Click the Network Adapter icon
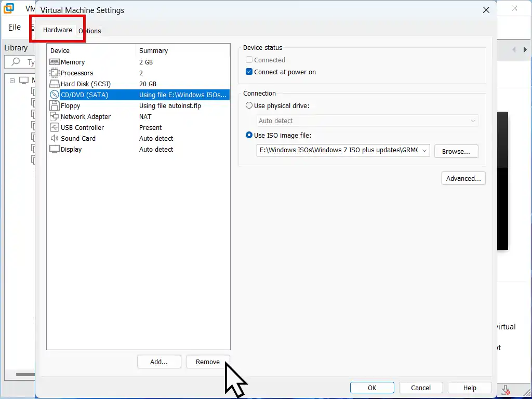The image size is (532, 399). point(54,116)
